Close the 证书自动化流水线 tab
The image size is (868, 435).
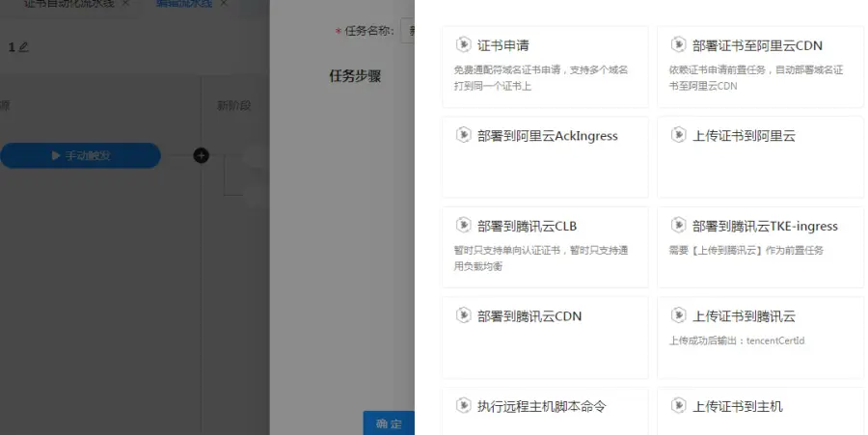(x=125, y=3)
